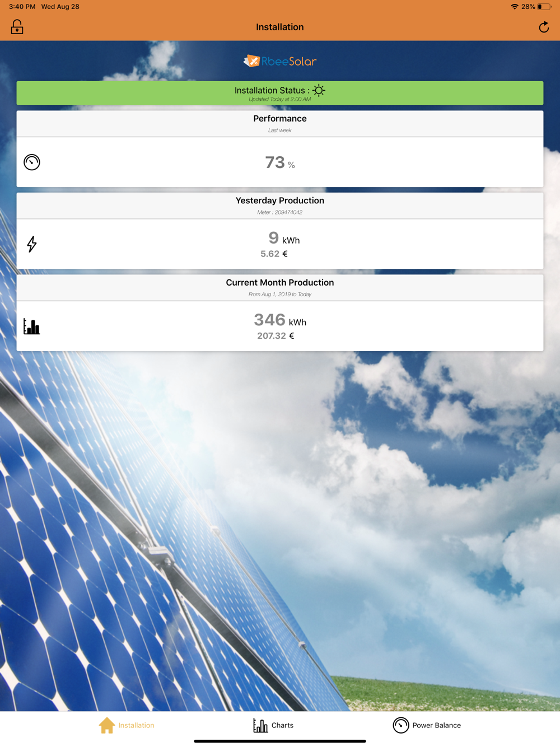The image size is (560, 747).
Task: Click 'From Aug 1, 2019 to Today'
Action: coord(279,295)
